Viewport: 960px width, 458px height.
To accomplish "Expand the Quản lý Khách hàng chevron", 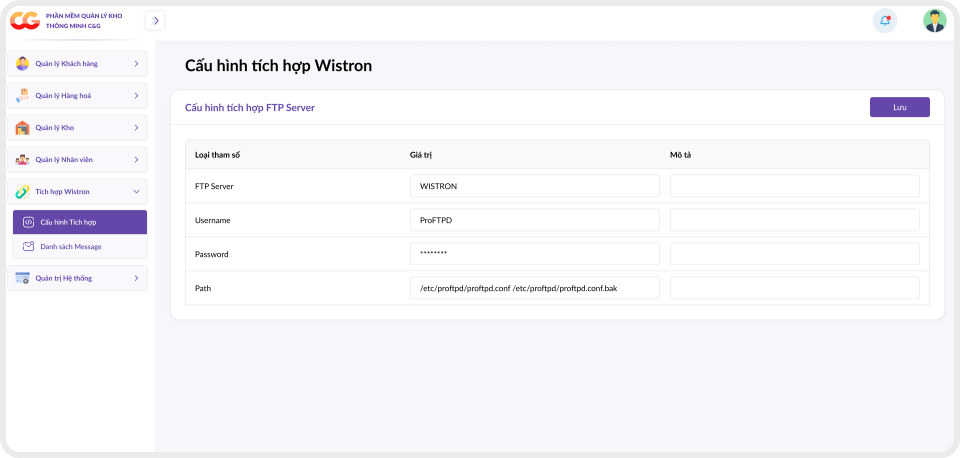I will tap(136, 64).
